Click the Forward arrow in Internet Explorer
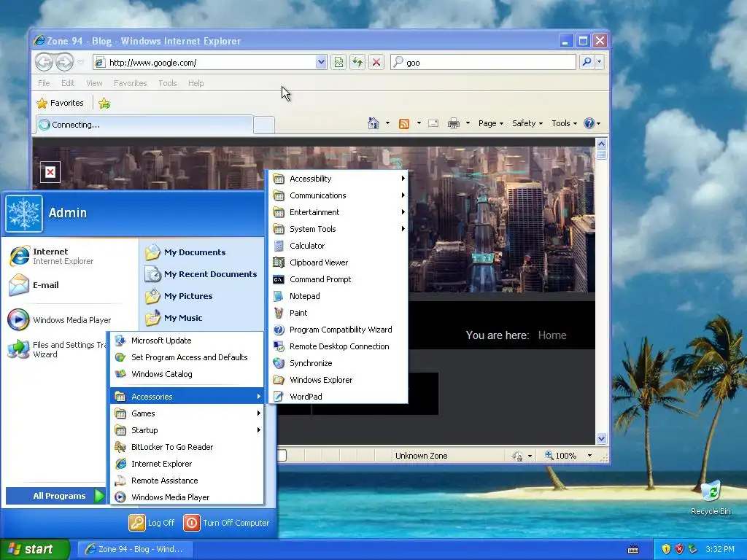The image size is (747, 560). (64, 62)
